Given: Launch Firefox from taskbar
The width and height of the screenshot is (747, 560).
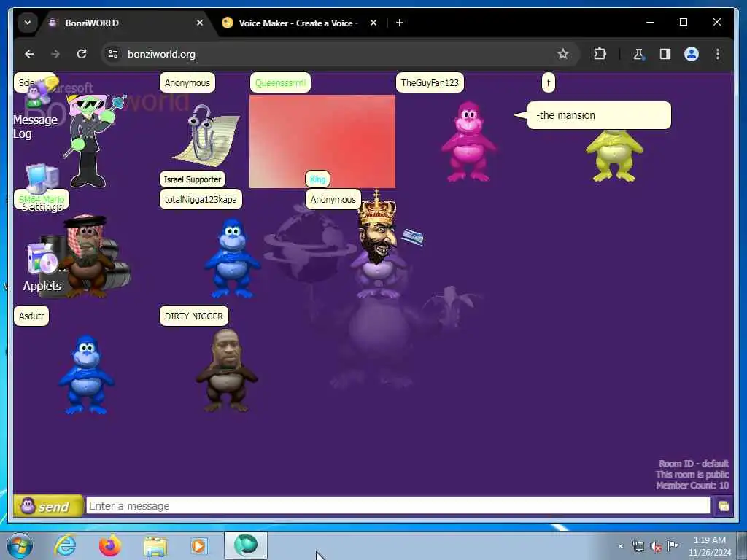Looking at the screenshot, I should coord(110,545).
